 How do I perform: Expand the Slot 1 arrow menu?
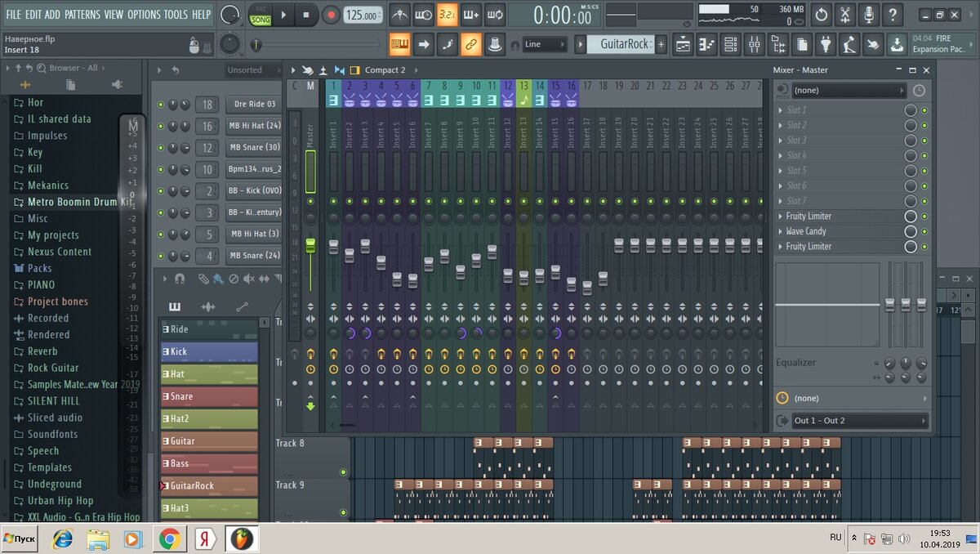781,109
